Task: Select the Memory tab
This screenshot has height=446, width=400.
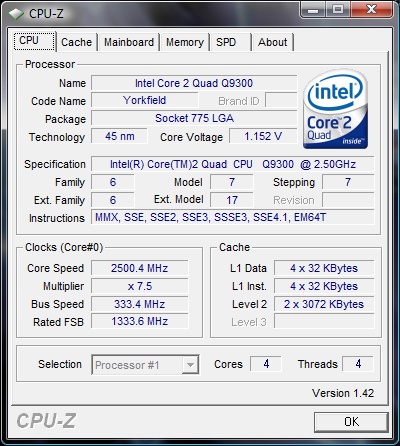Action: click(185, 42)
